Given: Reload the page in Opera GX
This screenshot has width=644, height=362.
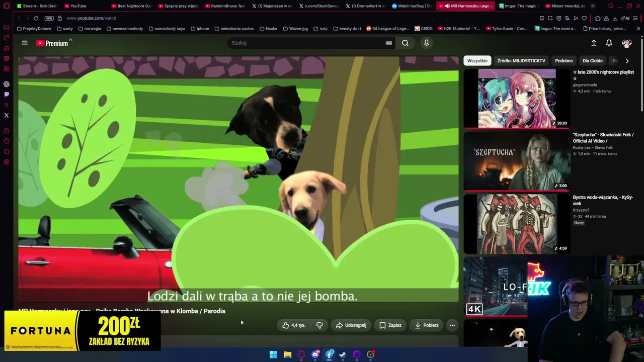Looking at the screenshot, I should 36,18.
